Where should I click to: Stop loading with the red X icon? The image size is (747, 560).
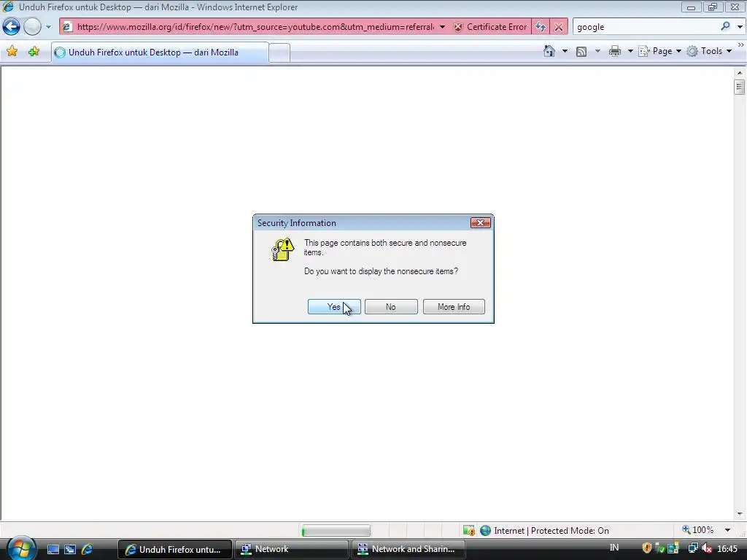pos(559,27)
